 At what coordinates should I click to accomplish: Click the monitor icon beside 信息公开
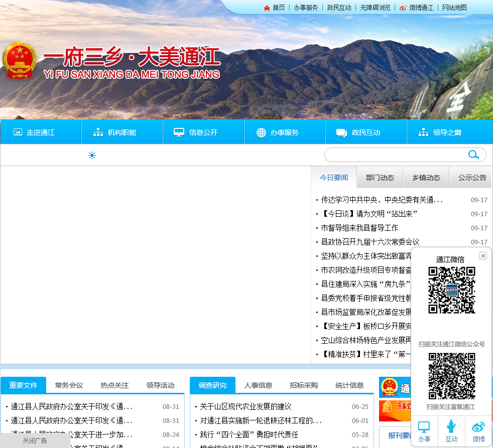click(x=179, y=132)
